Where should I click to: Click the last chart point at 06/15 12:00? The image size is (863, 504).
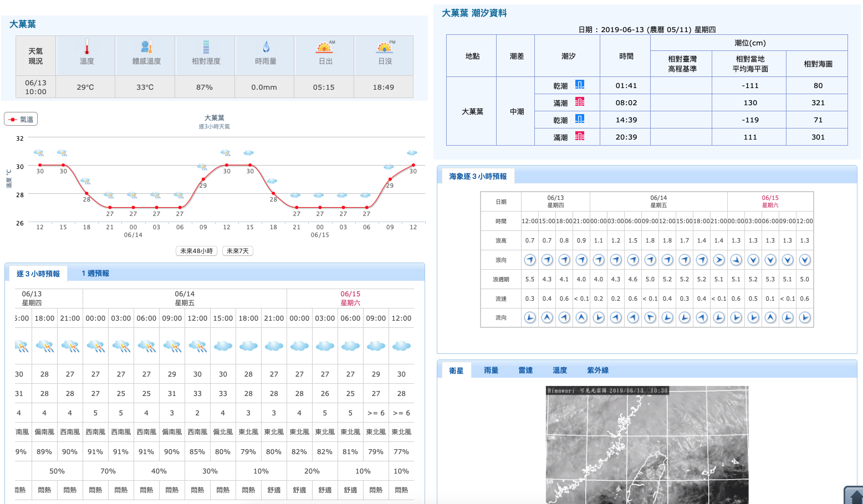(x=413, y=165)
